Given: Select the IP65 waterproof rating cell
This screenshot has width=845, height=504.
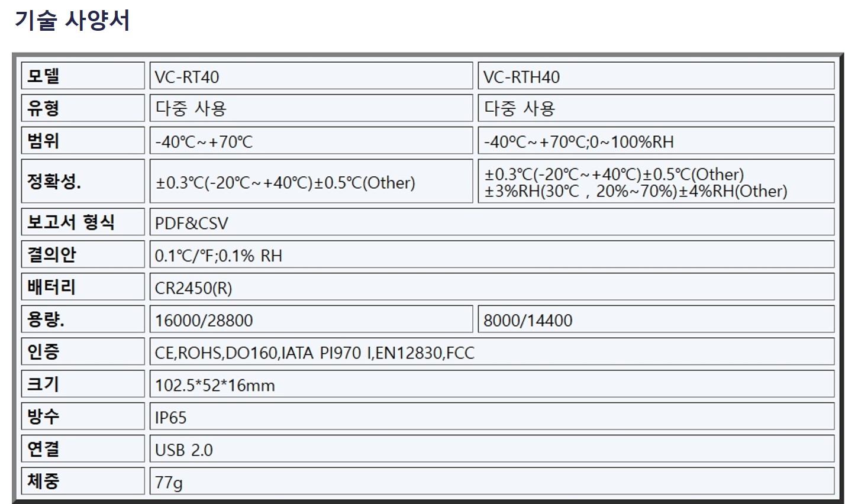Looking at the screenshot, I should 491,417.
